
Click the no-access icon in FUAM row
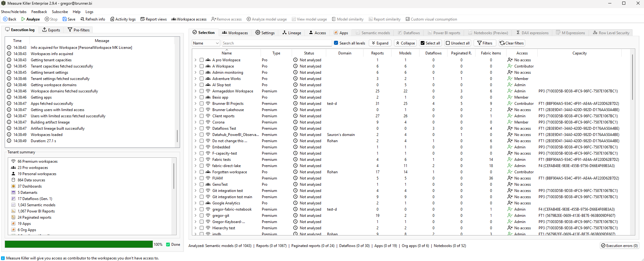click(x=510, y=178)
